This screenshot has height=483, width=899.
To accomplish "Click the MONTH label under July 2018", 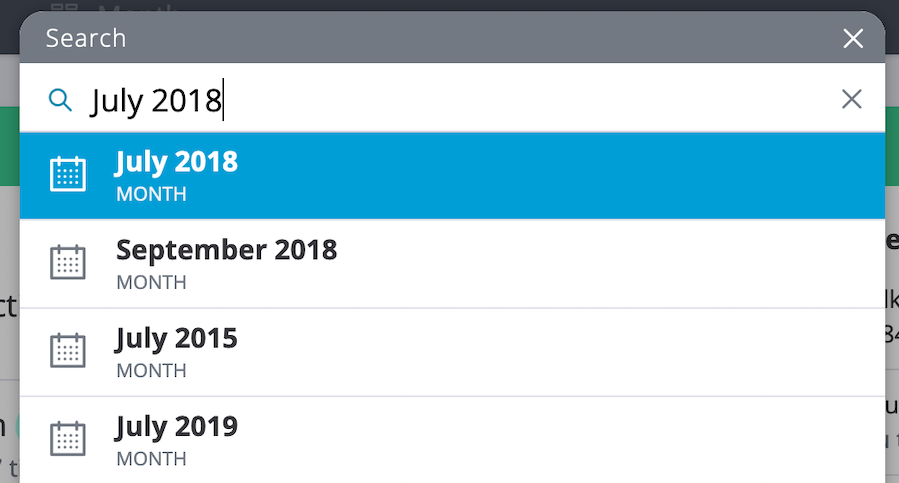I will pyautogui.click(x=151, y=194).
